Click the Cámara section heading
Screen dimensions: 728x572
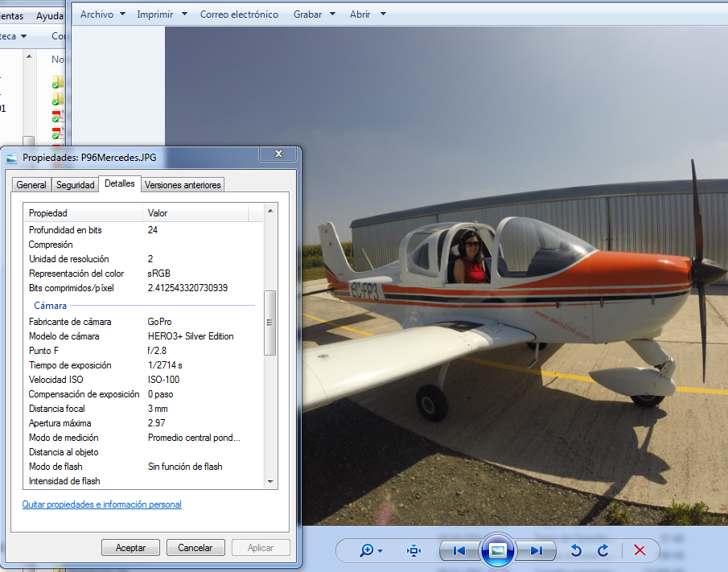[50, 306]
